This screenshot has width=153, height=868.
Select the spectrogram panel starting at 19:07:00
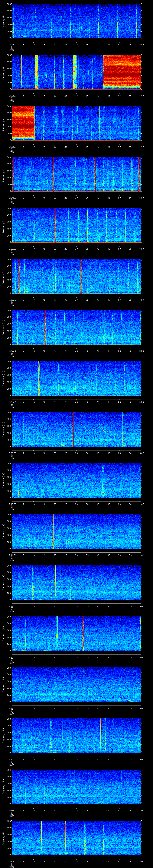[x=76, y=327]
